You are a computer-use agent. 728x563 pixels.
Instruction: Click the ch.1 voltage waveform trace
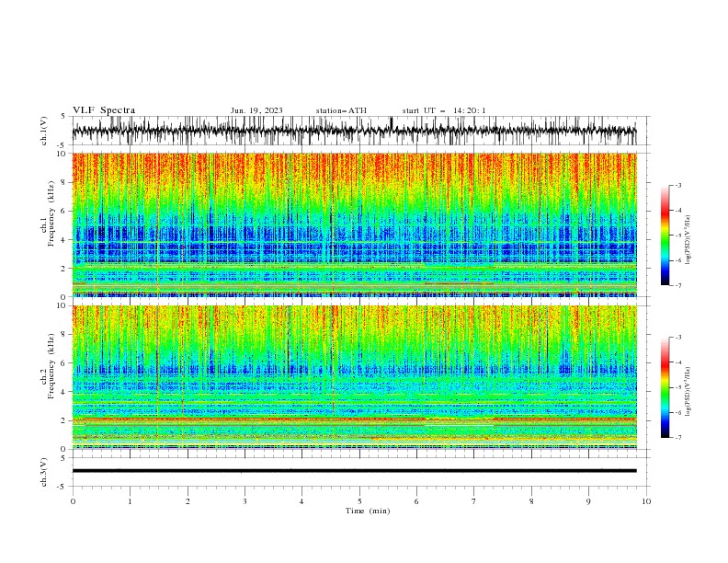pyautogui.click(x=354, y=131)
